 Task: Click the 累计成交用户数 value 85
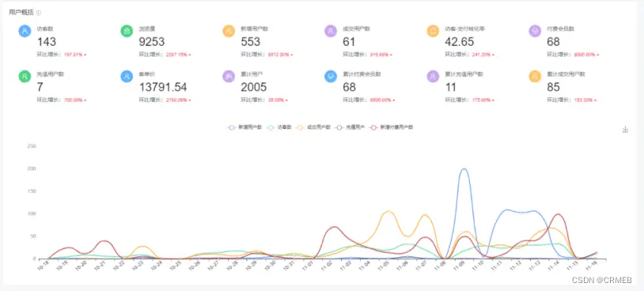553,88
